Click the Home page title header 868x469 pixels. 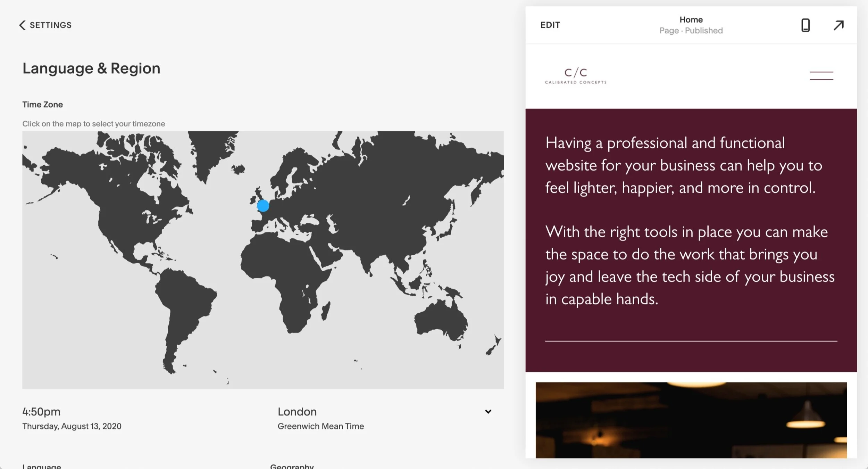(691, 20)
